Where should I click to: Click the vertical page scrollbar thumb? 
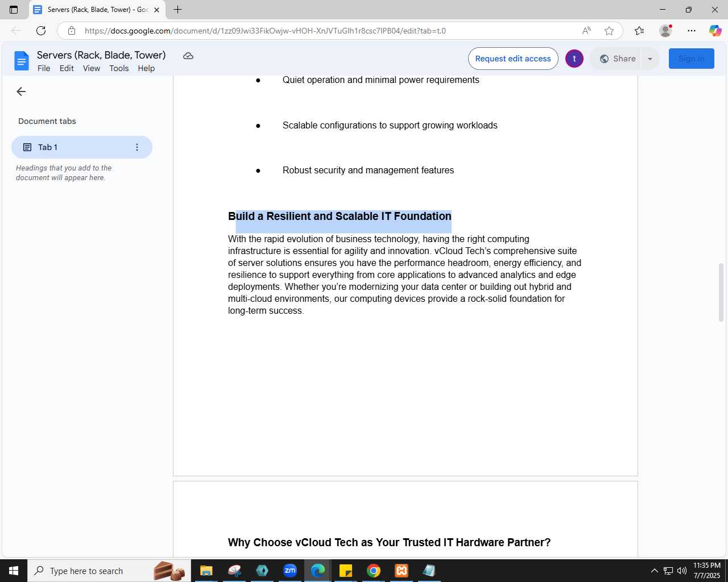tap(721, 292)
